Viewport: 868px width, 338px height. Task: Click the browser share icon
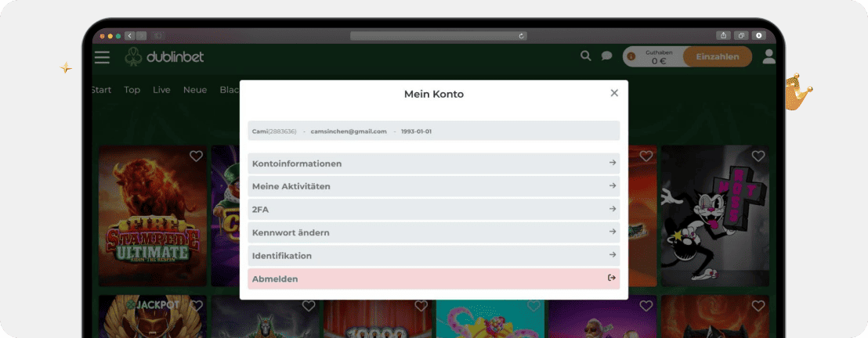click(722, 36)
